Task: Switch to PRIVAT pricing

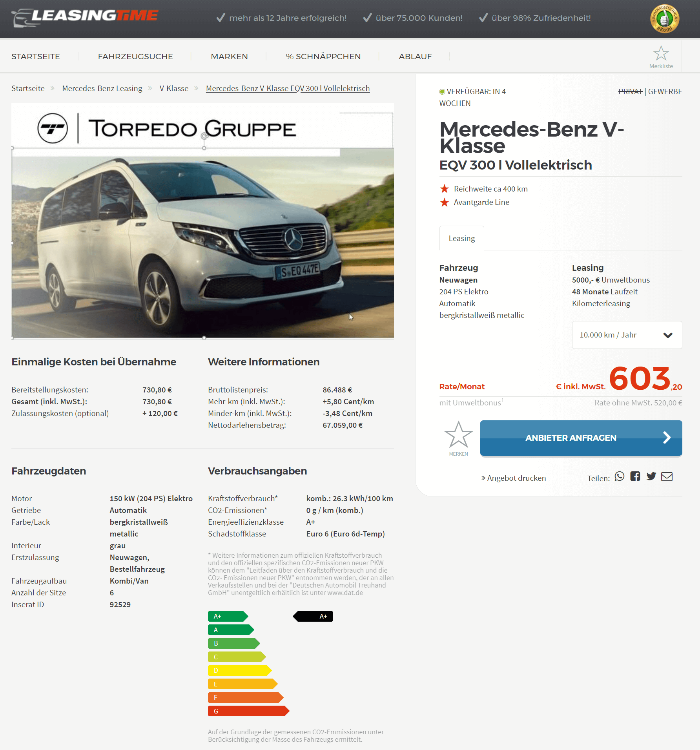Action: click(630, 91)
